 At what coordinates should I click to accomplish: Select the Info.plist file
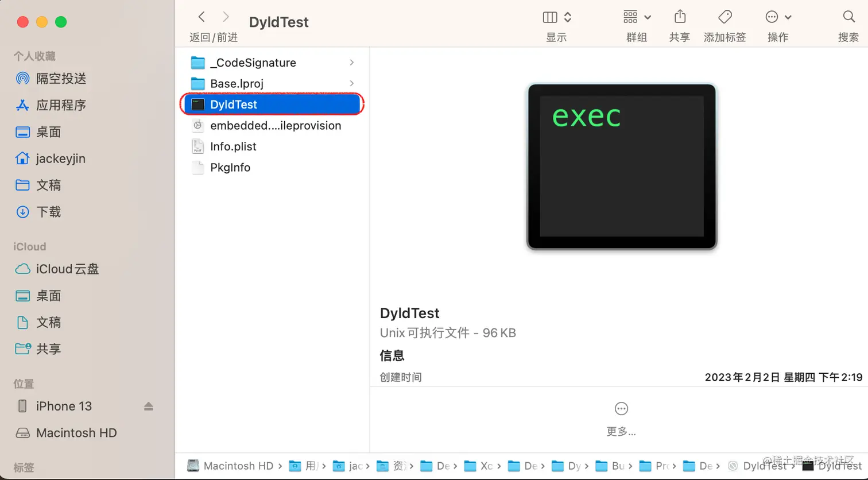click(x=273, y=146)
